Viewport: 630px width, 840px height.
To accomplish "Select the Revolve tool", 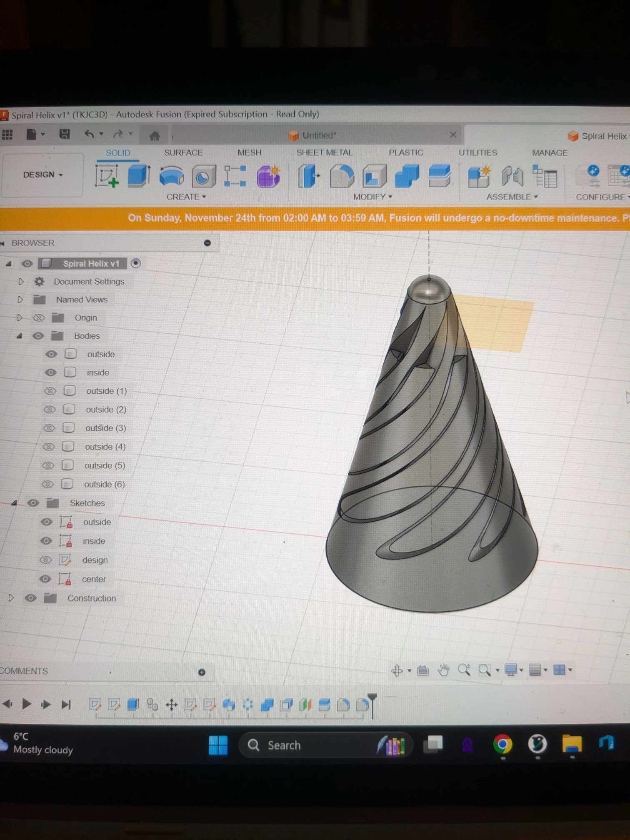I will coord(171,176).
